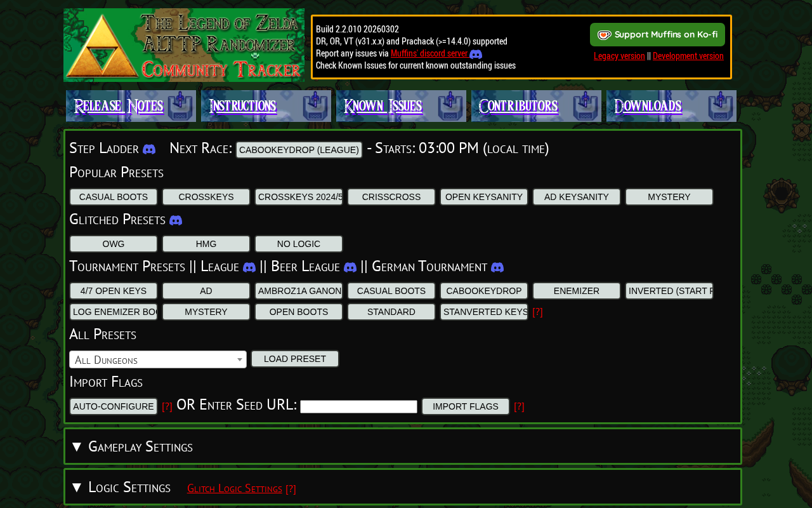Select Casual Boots under Tournament Presets
The height and width of the screenshot is (508, 812).
coord(391,291)
